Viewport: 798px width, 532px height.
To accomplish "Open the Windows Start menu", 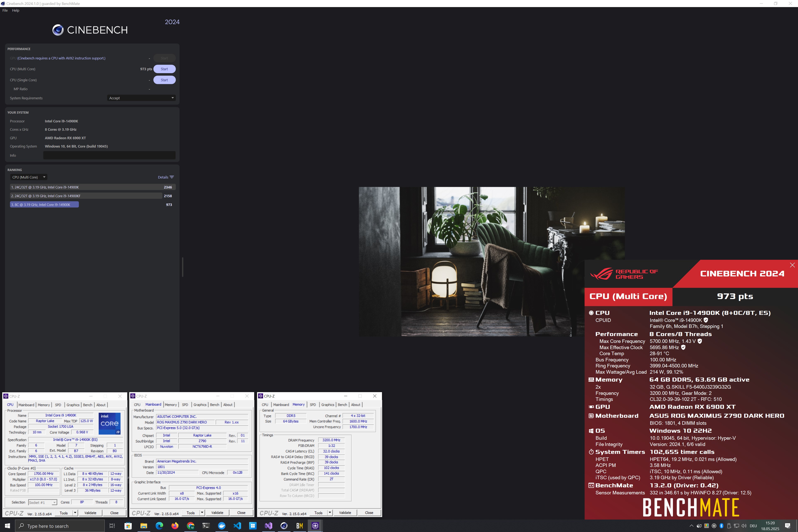I will point(7,526).
